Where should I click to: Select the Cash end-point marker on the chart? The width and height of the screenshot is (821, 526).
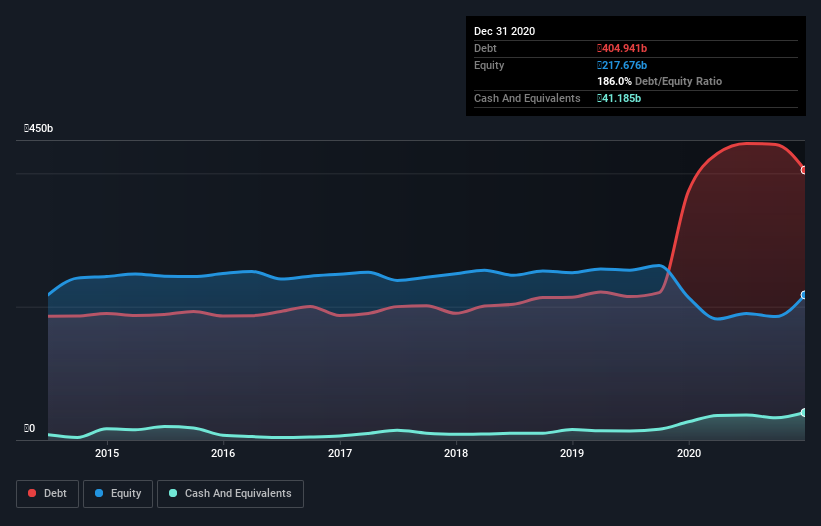(x=804, y=412)
